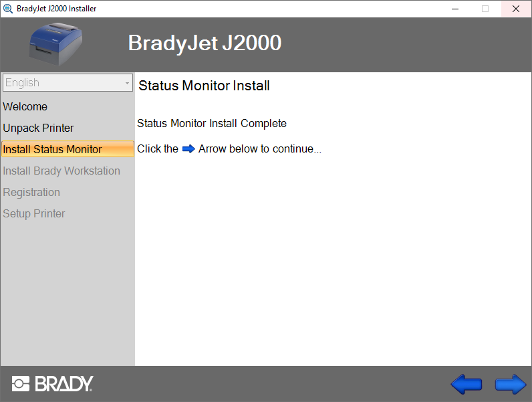Screen dimensions: 532x402
Task: Click the 'BradyJet J2000' header title
Action: (x=205, y=43)
